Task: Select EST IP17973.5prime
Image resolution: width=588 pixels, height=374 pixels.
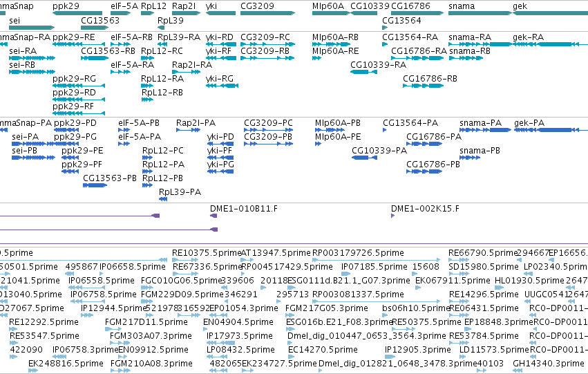Action: (x=240, y=336)
